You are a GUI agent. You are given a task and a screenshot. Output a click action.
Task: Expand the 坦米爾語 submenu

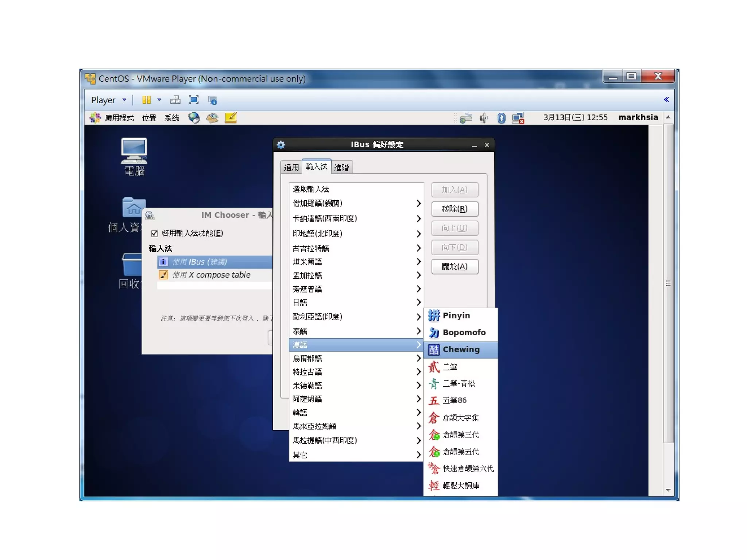click(356, 262)
